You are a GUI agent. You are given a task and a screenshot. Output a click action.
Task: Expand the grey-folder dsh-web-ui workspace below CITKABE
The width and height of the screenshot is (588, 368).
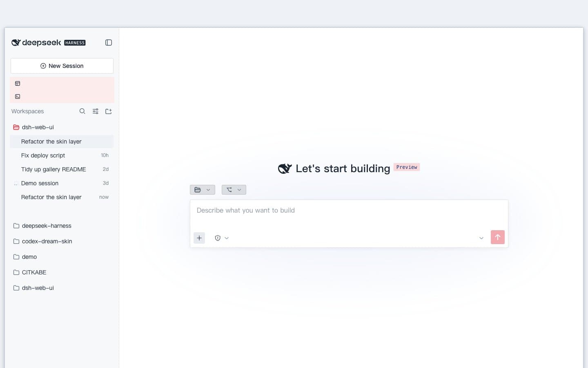(62, 288)
